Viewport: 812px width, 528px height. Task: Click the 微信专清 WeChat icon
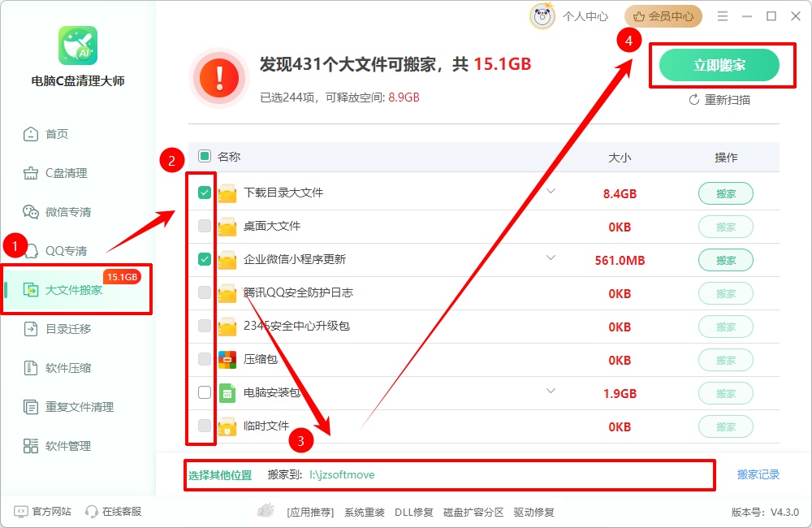point(31,212)
